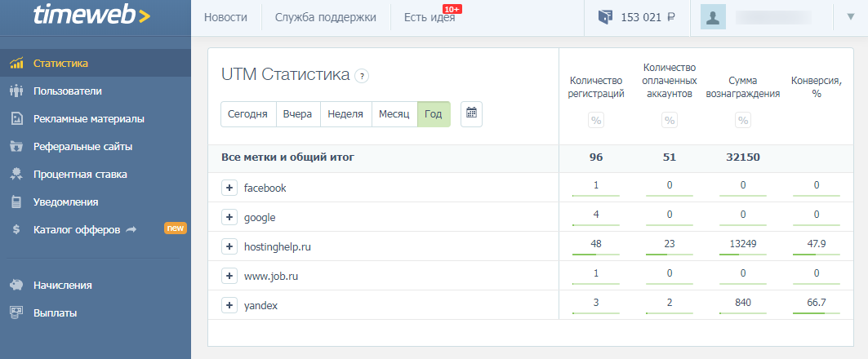Open the calendar date picker icon
This screenshot has width=868, height=359.
471,114
